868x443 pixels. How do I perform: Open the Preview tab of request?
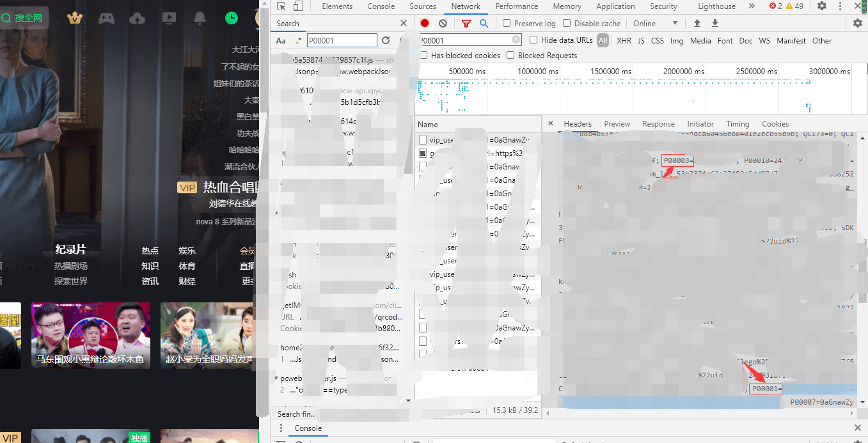tap(617, 124)
